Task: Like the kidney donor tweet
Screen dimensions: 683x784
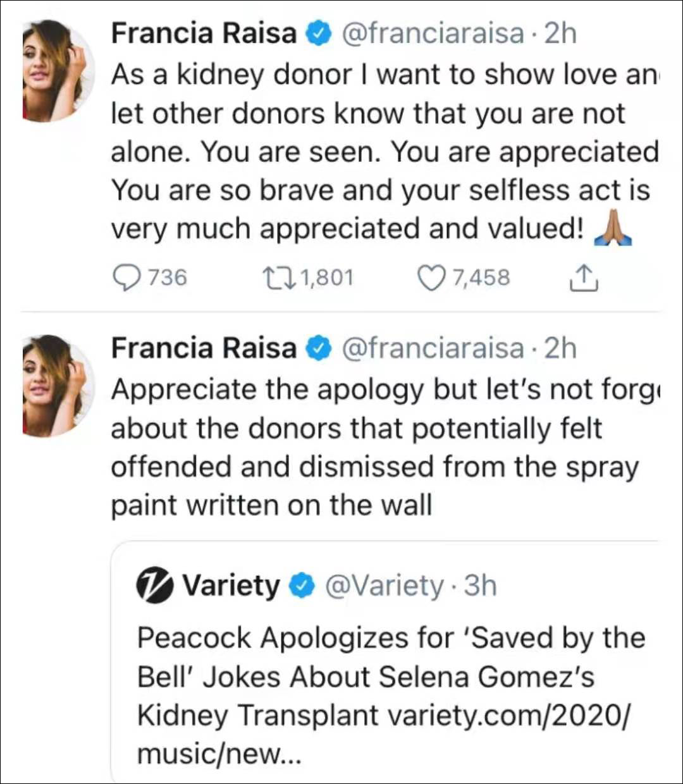Action: click(431, 278)
